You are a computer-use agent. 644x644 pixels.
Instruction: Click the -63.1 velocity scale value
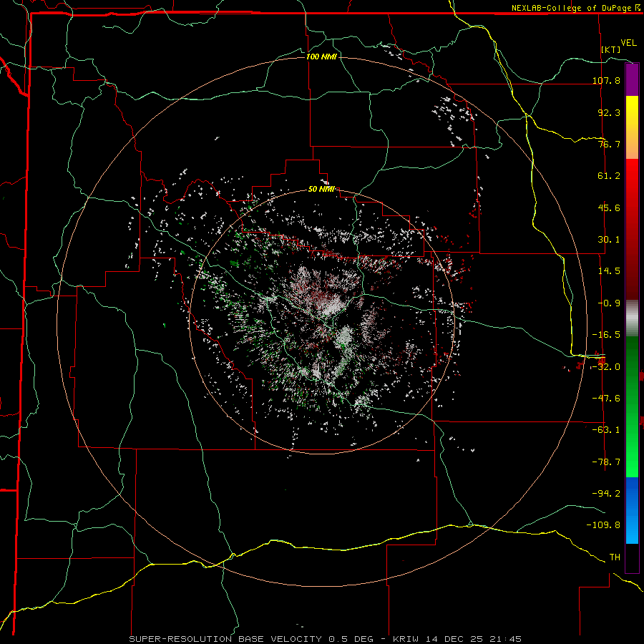[606, 430]
